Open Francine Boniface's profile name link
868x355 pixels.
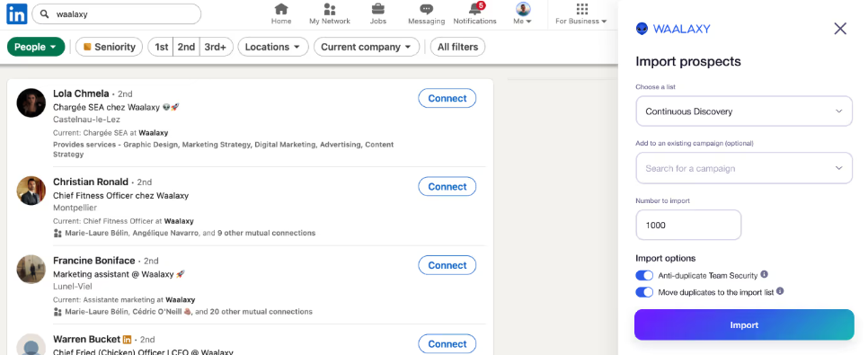pos(94,261)
